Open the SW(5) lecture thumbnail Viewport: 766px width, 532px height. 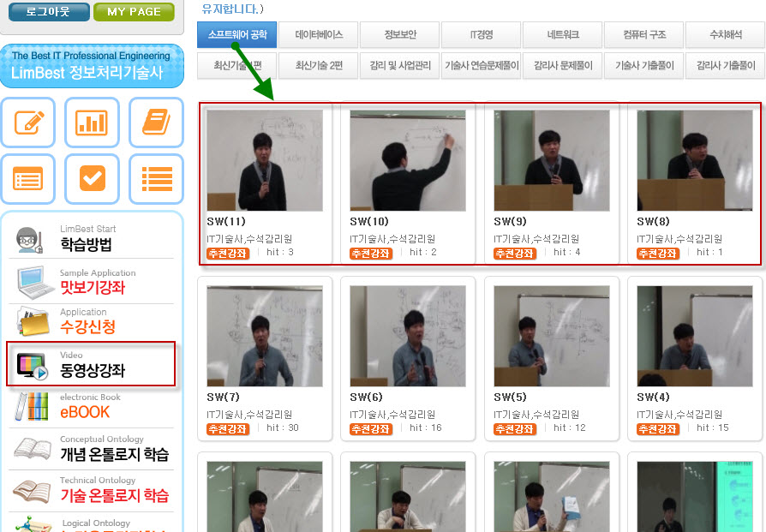click(x=552, y=336)
